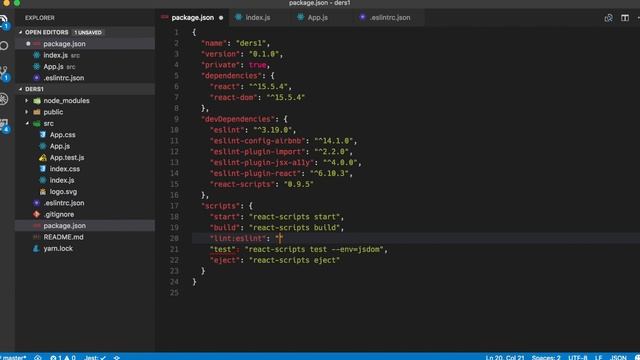The height and width of the screenshot is (360, 640).
Task: Open the Search view in activity bar
Action: click(4, 46)
